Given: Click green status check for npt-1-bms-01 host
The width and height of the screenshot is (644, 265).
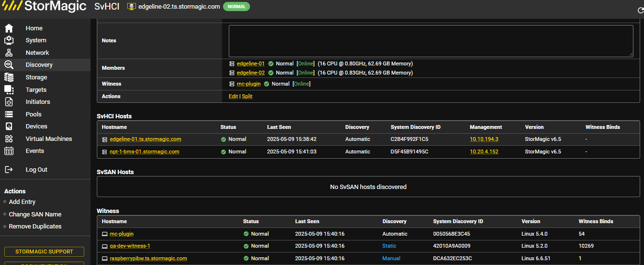Looking at the screenshot, I should tap(223, 152).
